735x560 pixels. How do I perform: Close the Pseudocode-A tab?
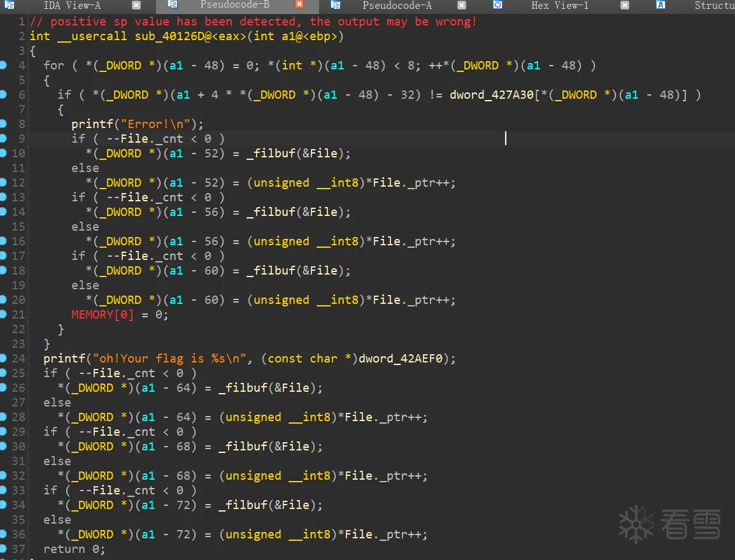pyautogui.click(x=462, y=5)
